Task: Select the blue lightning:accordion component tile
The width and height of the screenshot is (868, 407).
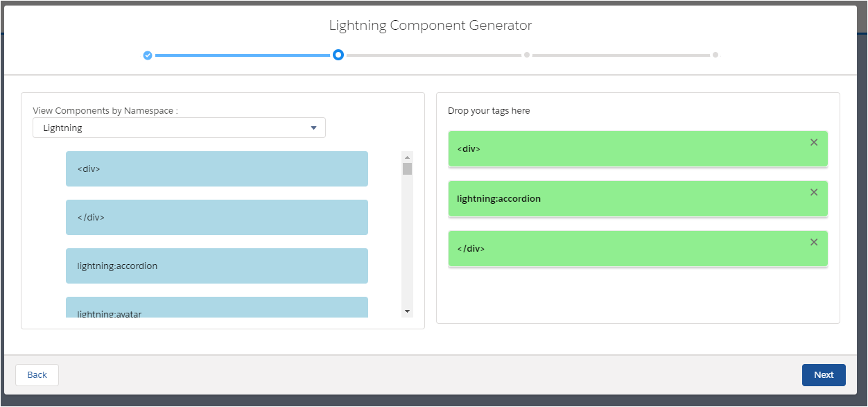Action: pyautogui.click(x=216, y=266)
